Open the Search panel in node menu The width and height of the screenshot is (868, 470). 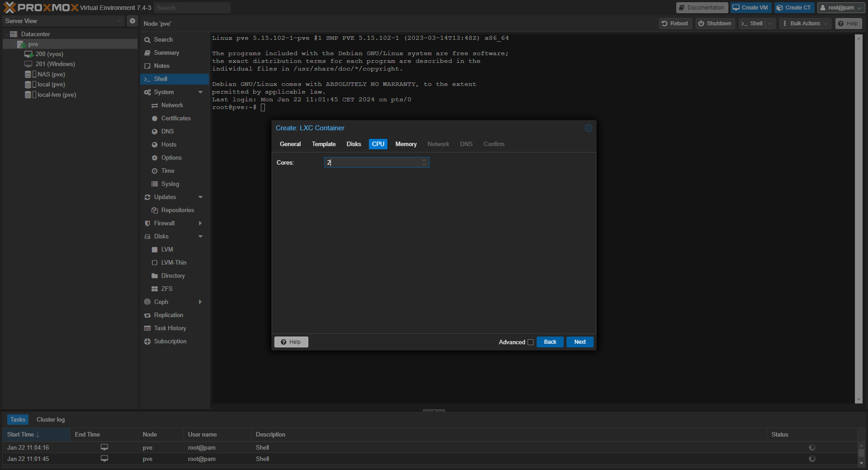175,39
